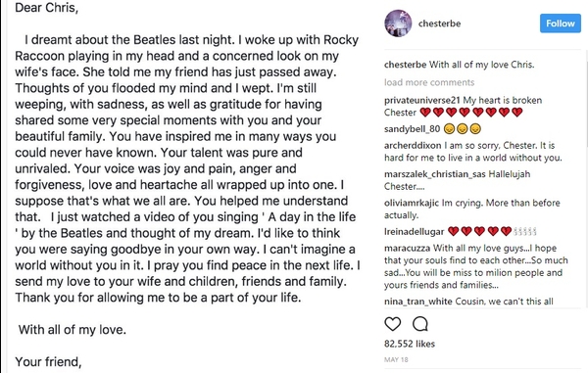
Task: Open chesterbe username in post header
Action: [x=439, y=23]
